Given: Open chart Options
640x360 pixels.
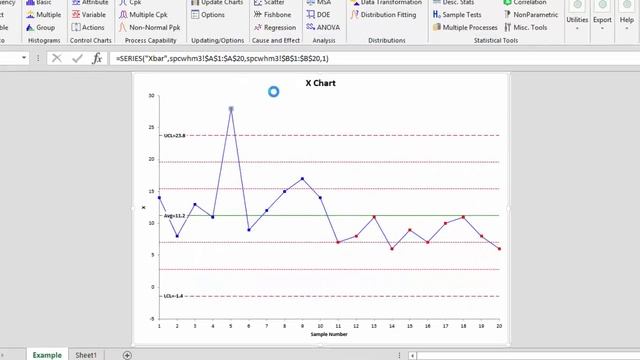Looking at the screenshot, I should 208,15.
